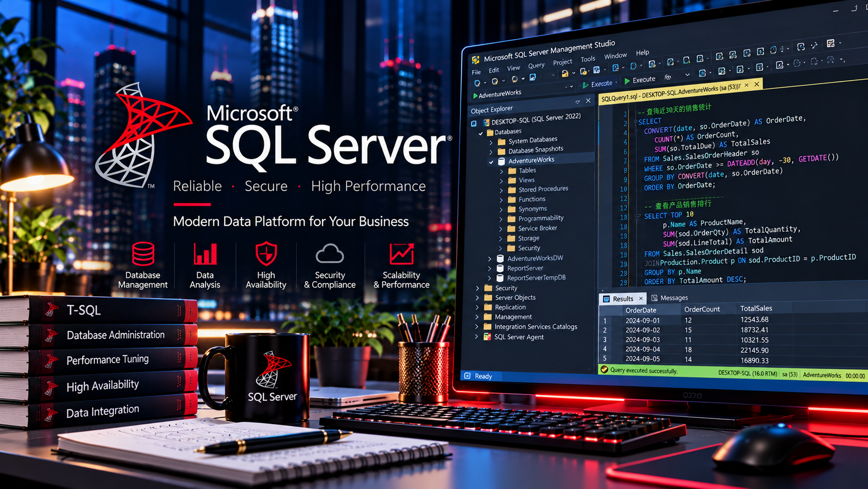This screenshot has height=489, width=868.
Task: Click the TotalSales value 18732.41
Action: pos(754,329)
